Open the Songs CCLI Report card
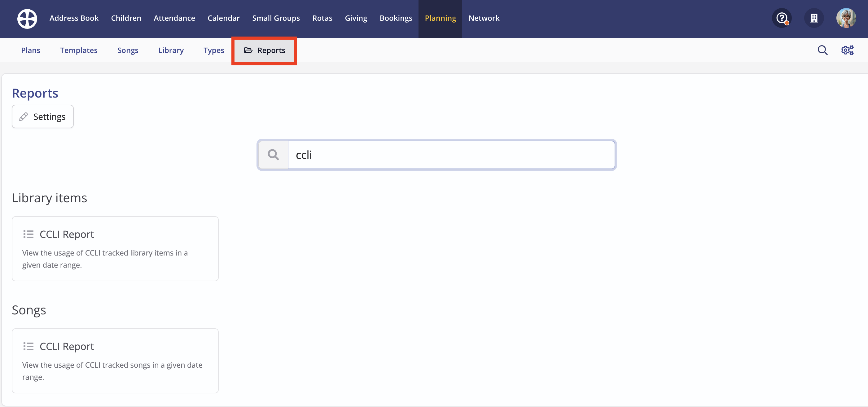Screen dimensions: 868x407 [115, 361]
